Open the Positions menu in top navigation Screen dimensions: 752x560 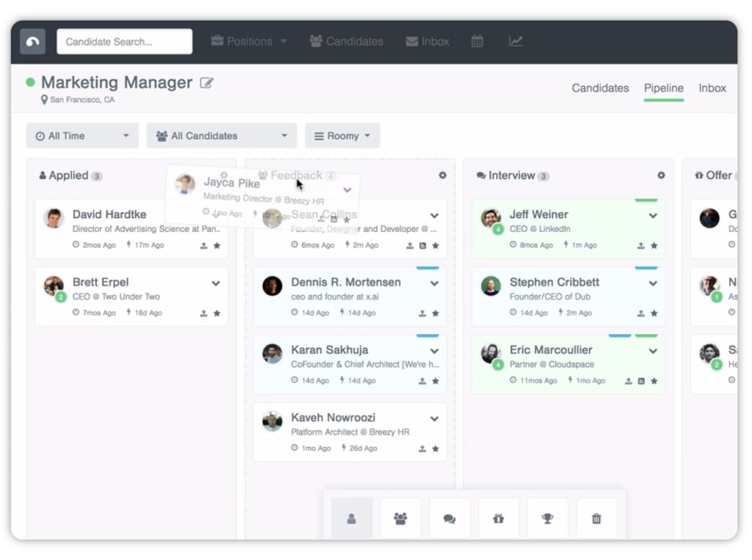coord(249,41)
